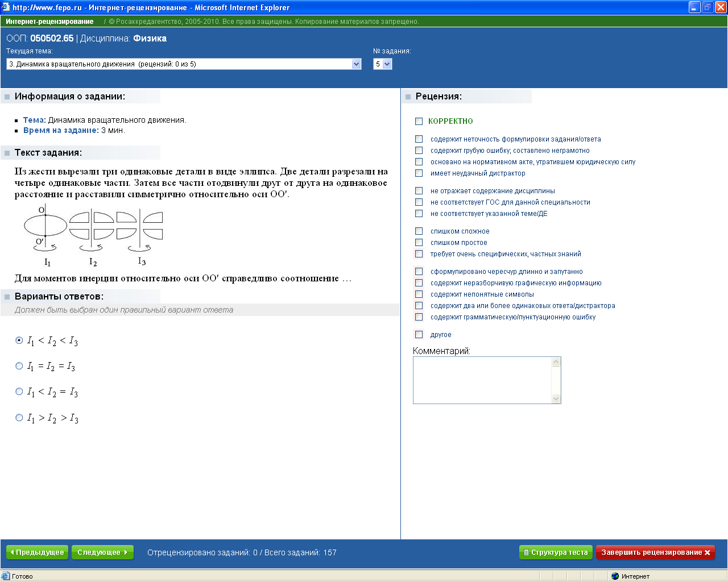Check 'имеет неудачный дистрактор' box

tap(419, 173)
